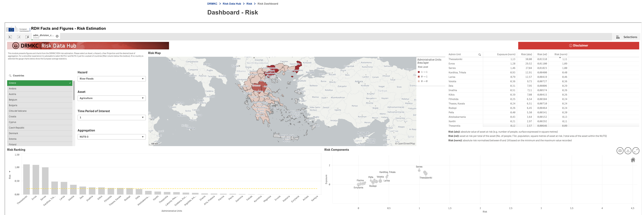Select Belgium in Countries list

point(40,100)
